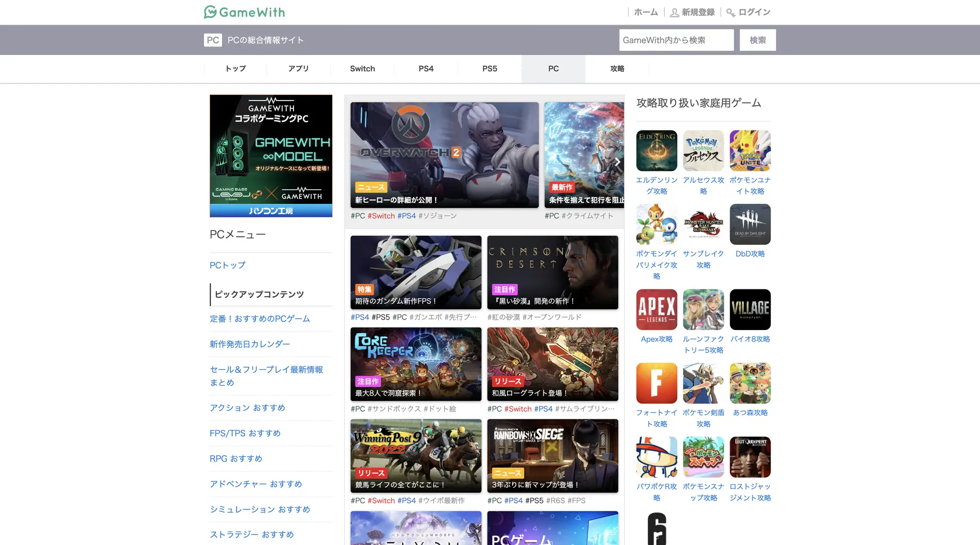Open the エルデンリング攻略 game icon
The width and height of the screenshot is (980, 545).
656,151
